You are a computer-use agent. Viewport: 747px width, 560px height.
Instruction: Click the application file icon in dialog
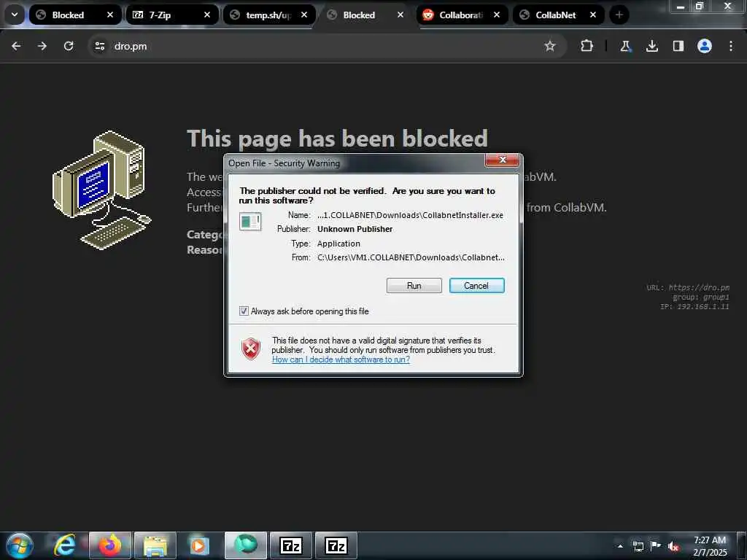(250, 222)
